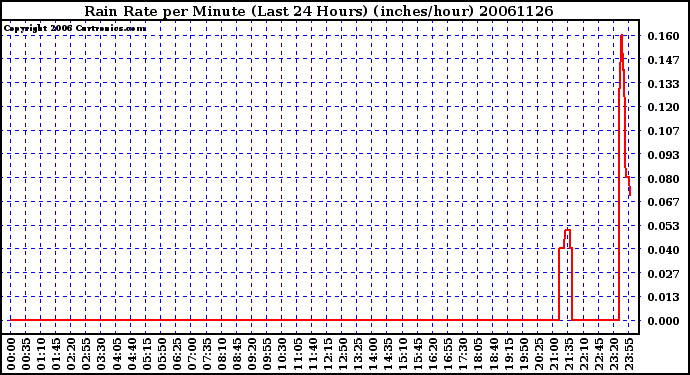Click the 12:50 time label
This screenshot has width=690, height=375.
tap(342, 354)
